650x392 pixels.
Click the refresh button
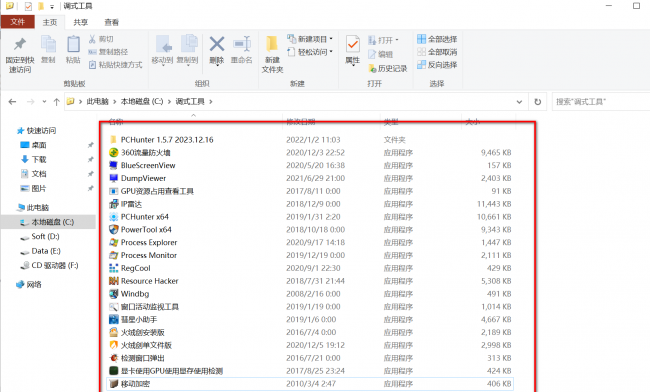[538, 102]
